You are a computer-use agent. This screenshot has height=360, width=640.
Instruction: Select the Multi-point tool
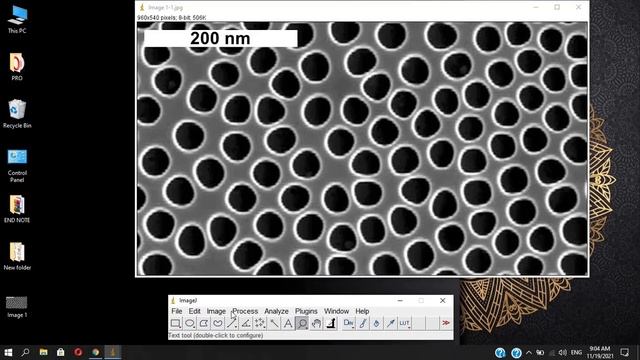pyautogui.click(x=260, y=323)
